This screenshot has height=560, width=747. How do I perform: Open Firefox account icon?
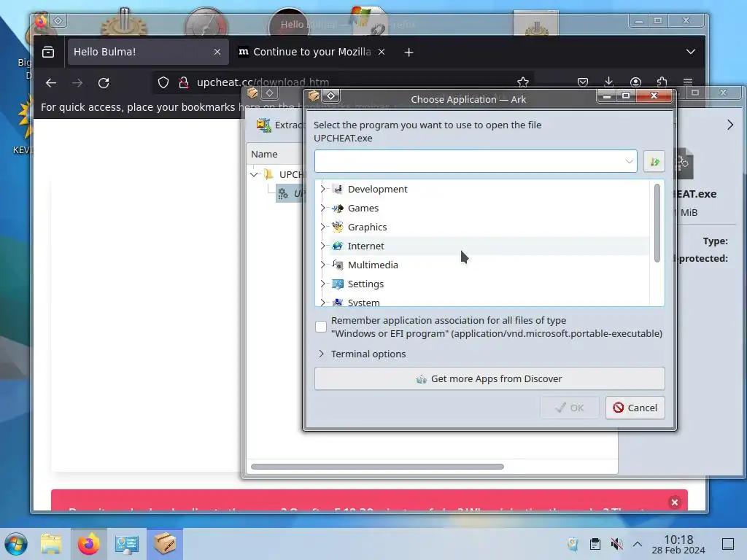[x=635, y=82]
